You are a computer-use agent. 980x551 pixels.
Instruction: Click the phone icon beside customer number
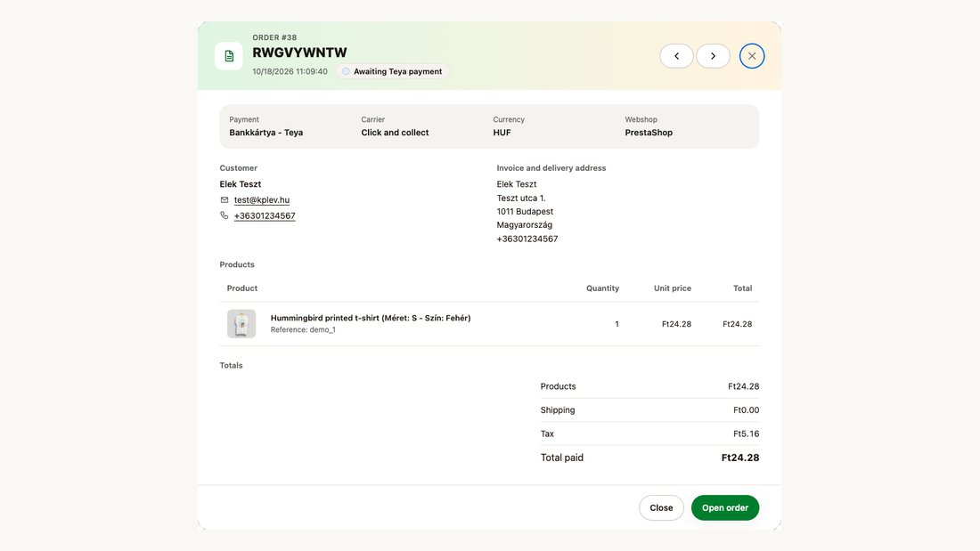pyautogui.click(x=225, y=215)
